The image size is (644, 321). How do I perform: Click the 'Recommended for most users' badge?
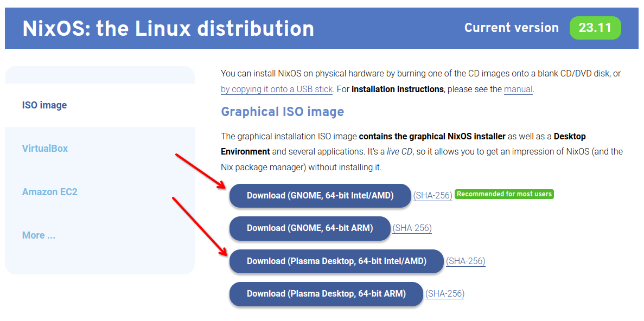coord(504,194)
